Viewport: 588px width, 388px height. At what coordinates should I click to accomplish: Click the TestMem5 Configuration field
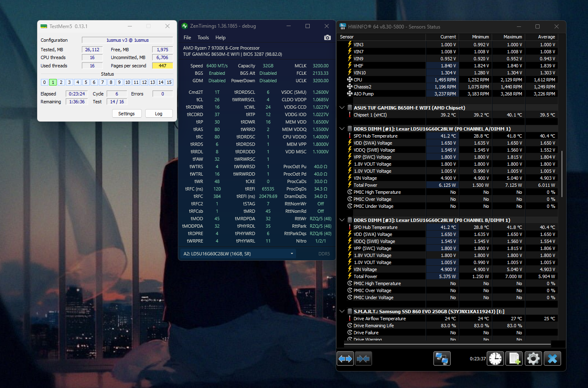coord(127,40)
